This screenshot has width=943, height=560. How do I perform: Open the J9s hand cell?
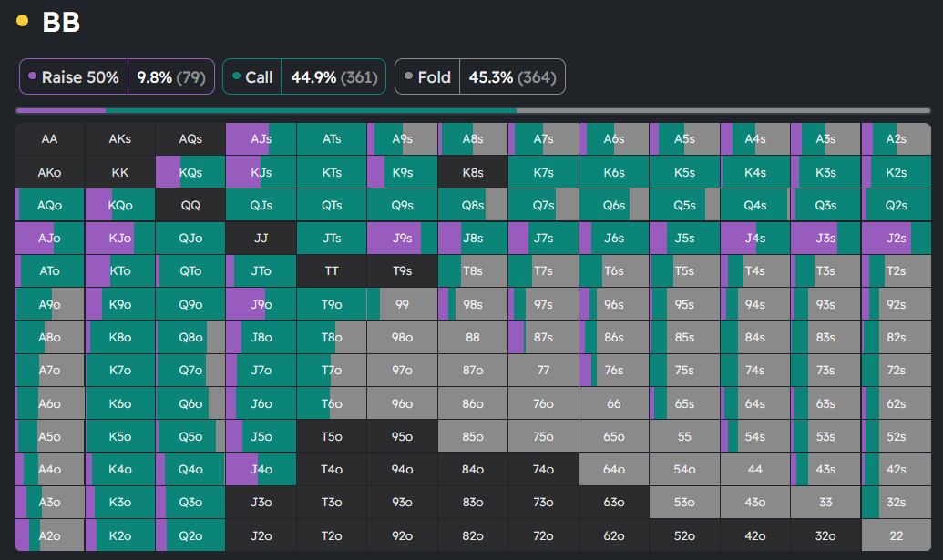402,239
